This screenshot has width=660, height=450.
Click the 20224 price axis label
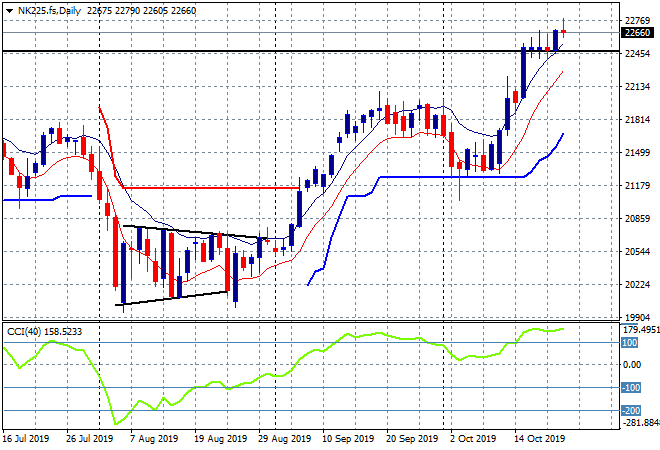(637, 285)
